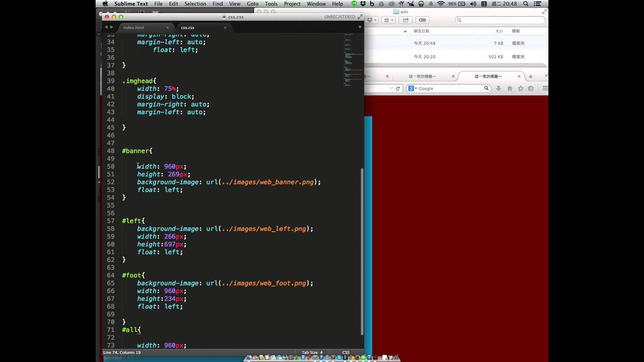Close the active Firefox tab

[519, 76]
